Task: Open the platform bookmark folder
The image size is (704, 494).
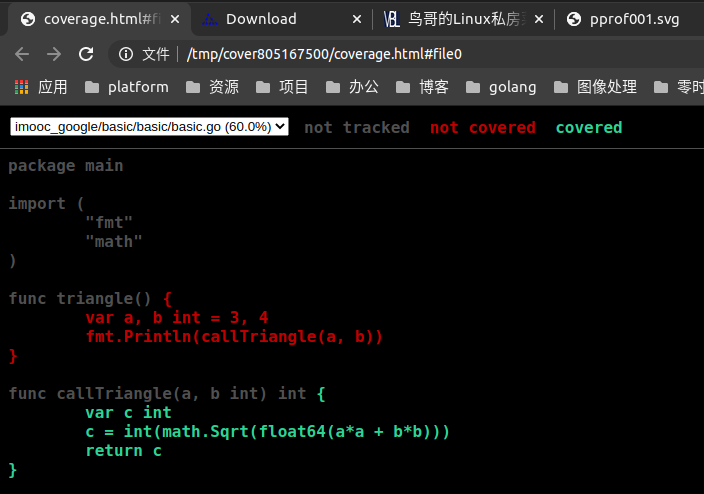Action: pos(127,87)
